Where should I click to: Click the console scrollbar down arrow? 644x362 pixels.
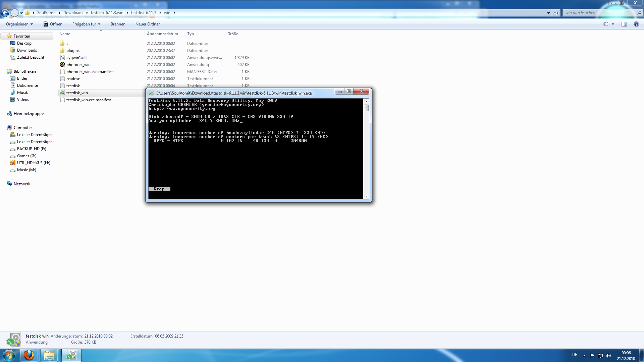(x=366, y=196)
